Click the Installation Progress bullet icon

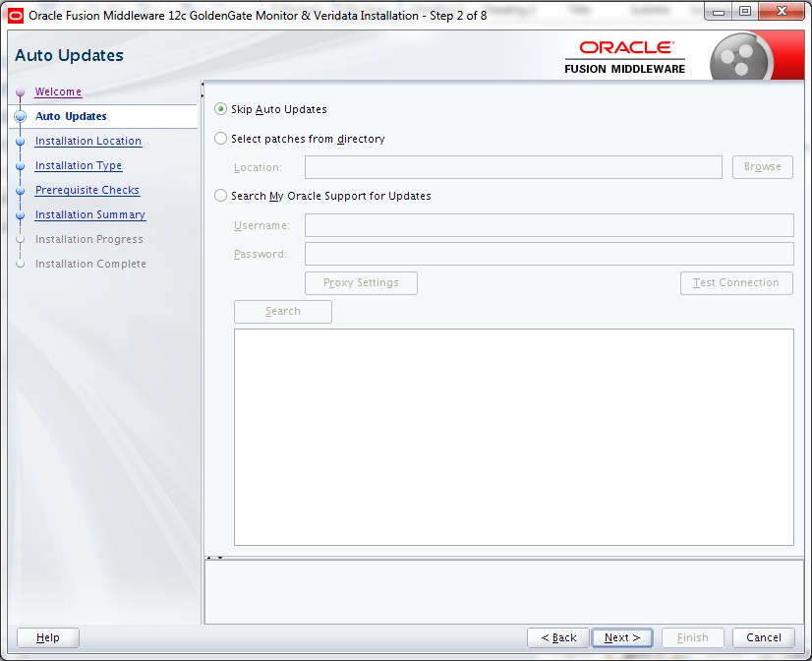[x=21, y=239]
